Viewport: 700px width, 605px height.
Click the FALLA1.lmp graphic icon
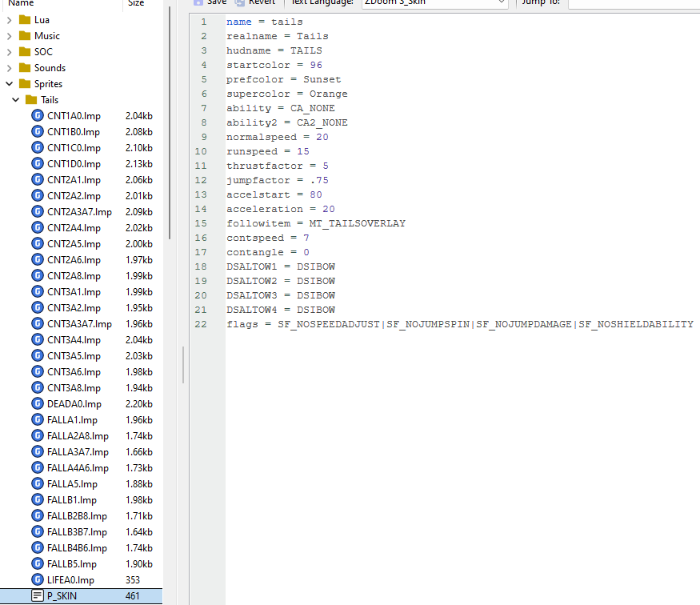38,419
